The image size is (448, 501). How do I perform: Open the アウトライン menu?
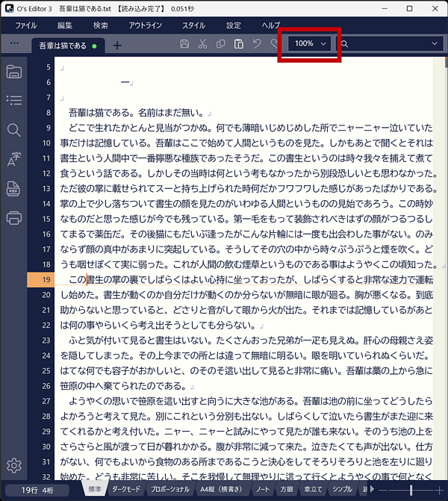click(x=146, y=25)
